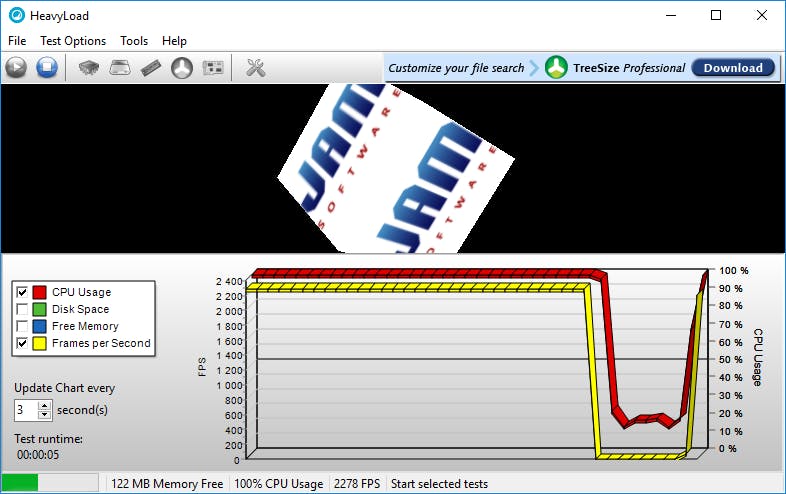Open the File menu
This screenshot has width=786, height=494.
(17, 41)
